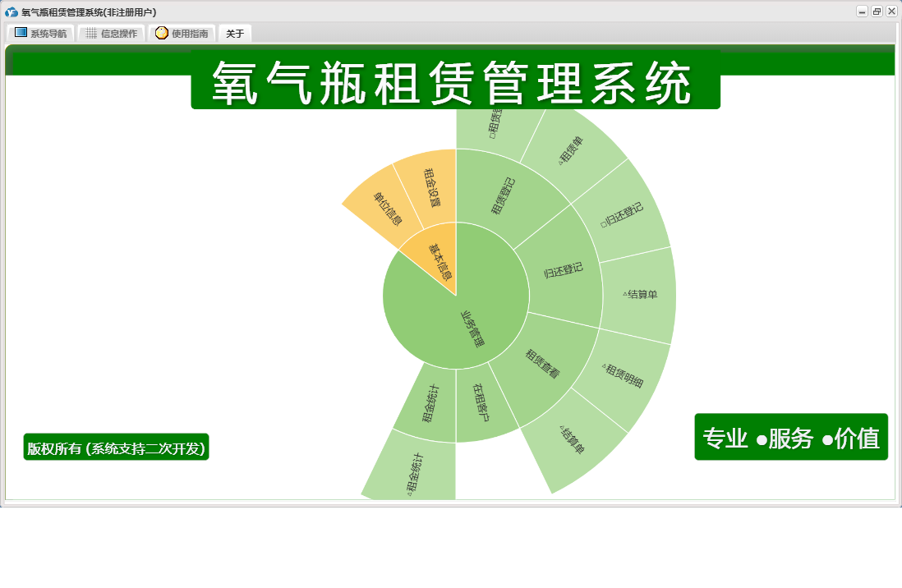Click the 专业 ●服务 ●价值 banner button
The width and height of the screenshot is (902, 588).
[791, 437]
